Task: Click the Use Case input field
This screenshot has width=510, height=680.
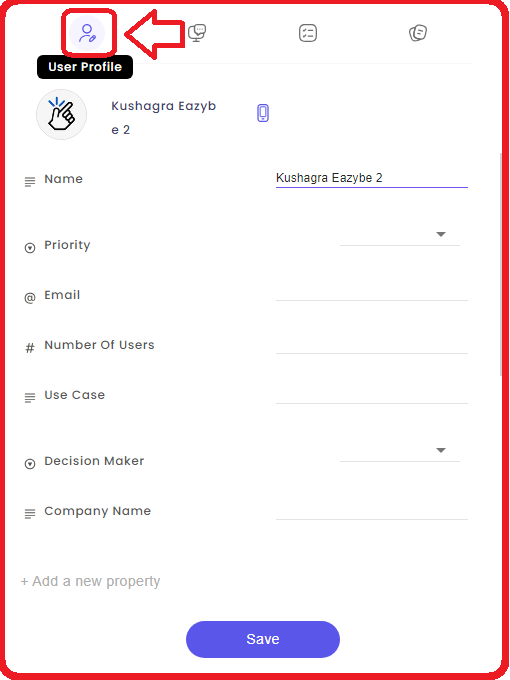Action: click(x=372, y=396)
